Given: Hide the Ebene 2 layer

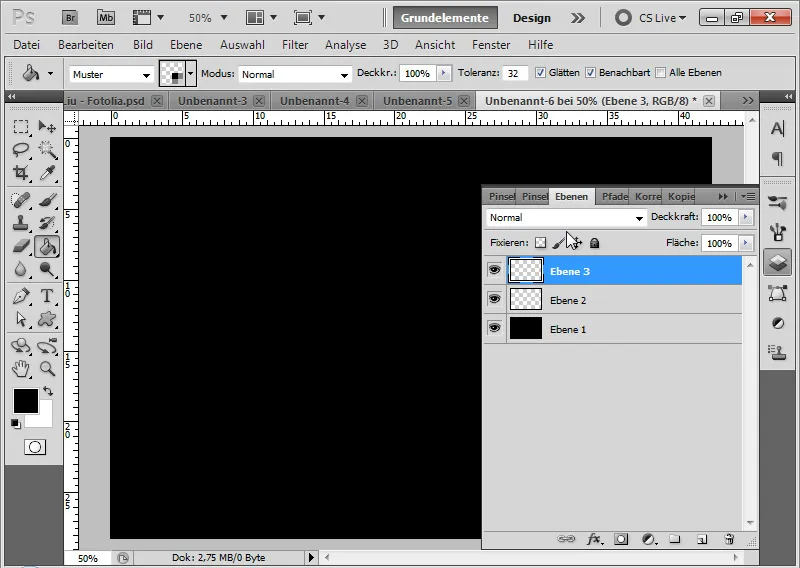Looking at the screenshot, I should point(494,299).
